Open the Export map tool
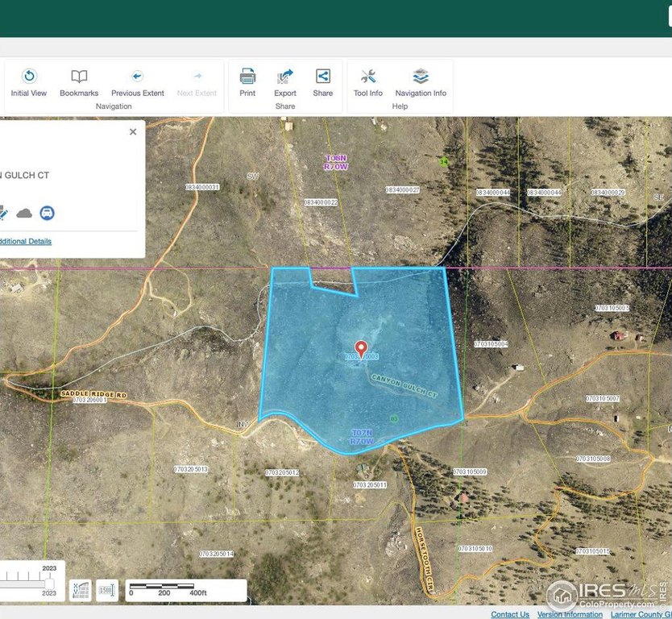672x619 pixels. (x=285, y=77)
